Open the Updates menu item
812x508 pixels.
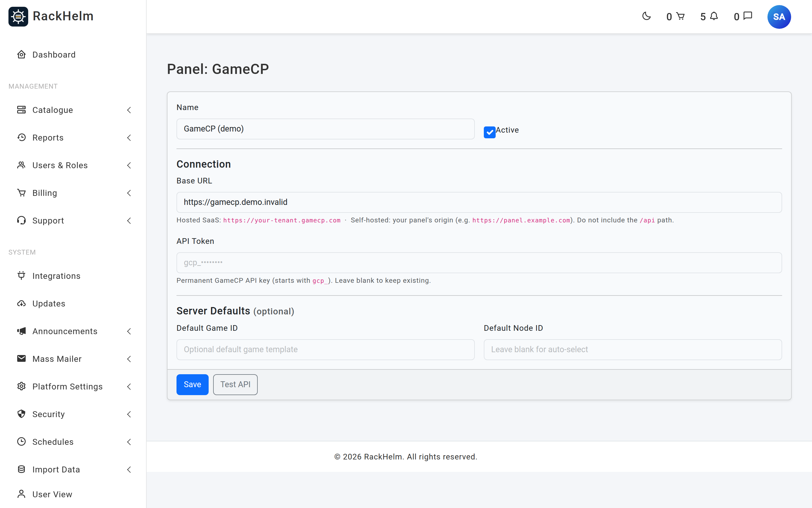tap(73, 303)
